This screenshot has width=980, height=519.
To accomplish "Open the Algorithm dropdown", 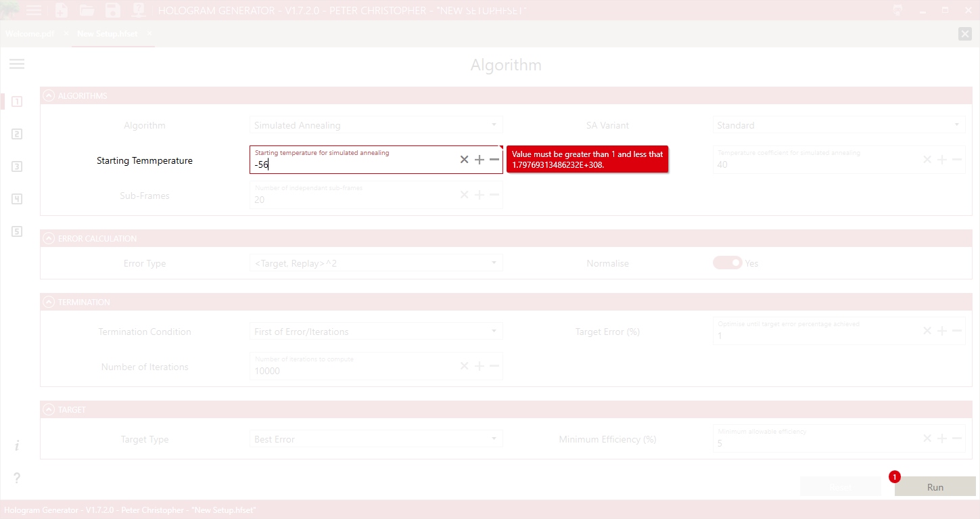I will pyautogui.click(x=375, y=125).
